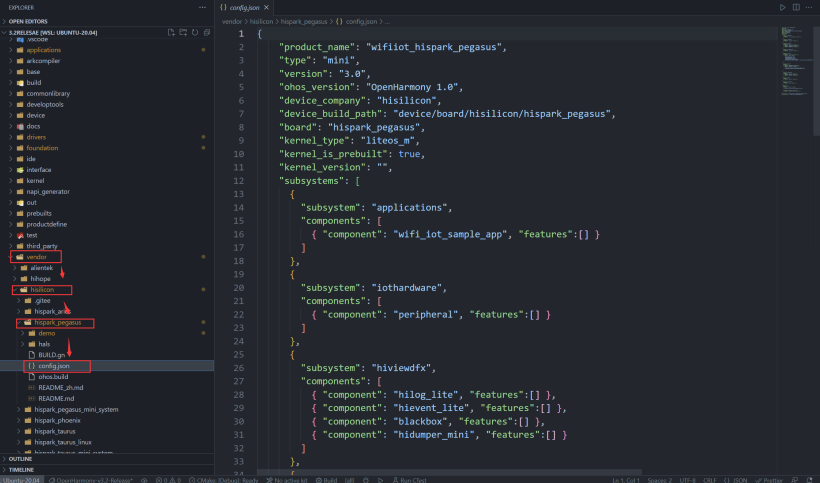Click vendor in the breadcrumb path
Screen dimensions: 820x483
tap(232, 21)
